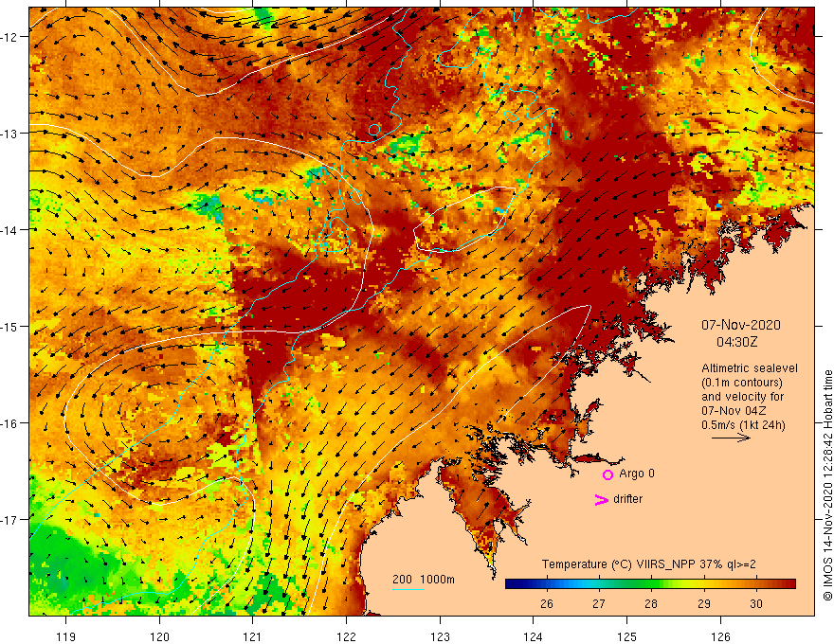Image resolution: width=834 pixels, height=644 pixels.
Task: Click the colorbar tick label '27'
Action: pos(599,604)
